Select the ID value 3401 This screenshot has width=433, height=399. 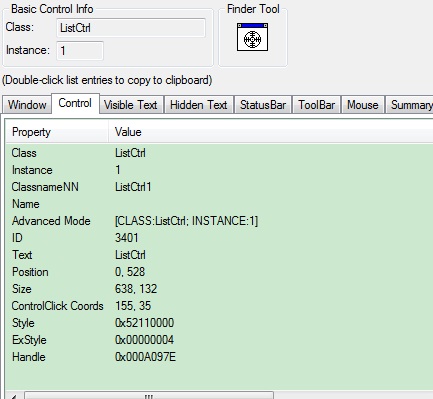click(x=127, y=238)
